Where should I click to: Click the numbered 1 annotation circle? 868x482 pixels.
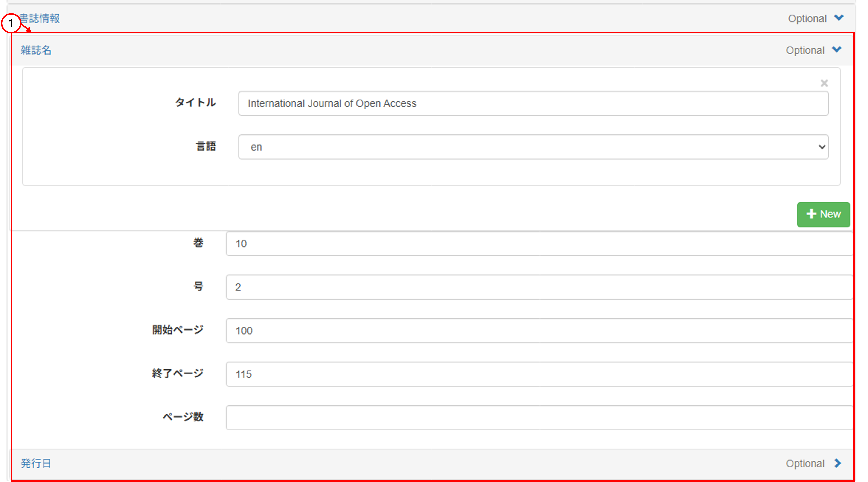click(11, 23)
